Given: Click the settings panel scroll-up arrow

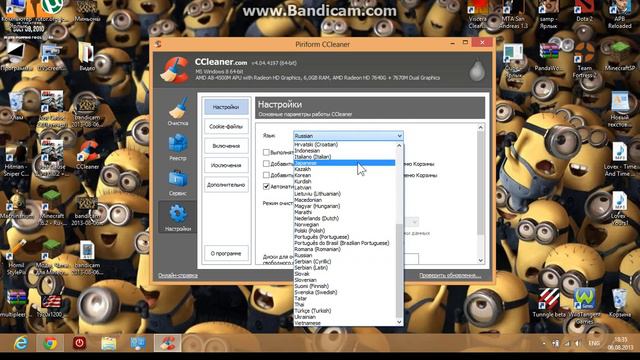Looking at the screenshot, I should 480,128.
